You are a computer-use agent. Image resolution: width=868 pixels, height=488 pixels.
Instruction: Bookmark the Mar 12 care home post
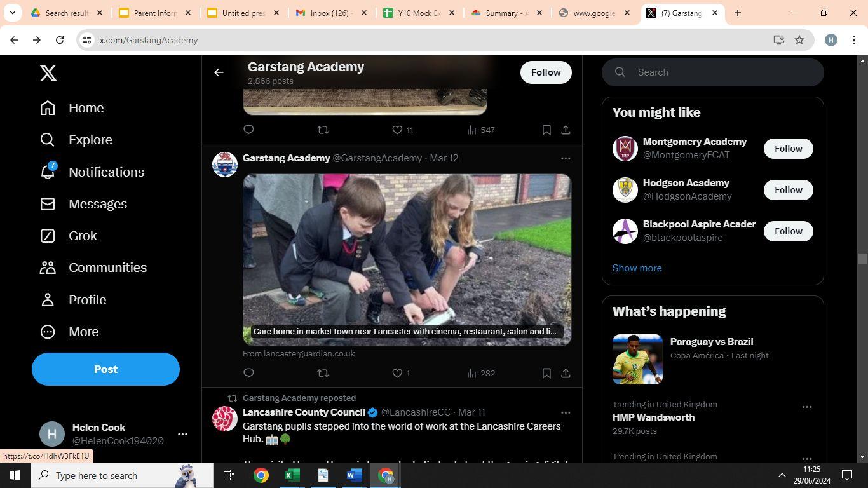click(x=546, y=373)
